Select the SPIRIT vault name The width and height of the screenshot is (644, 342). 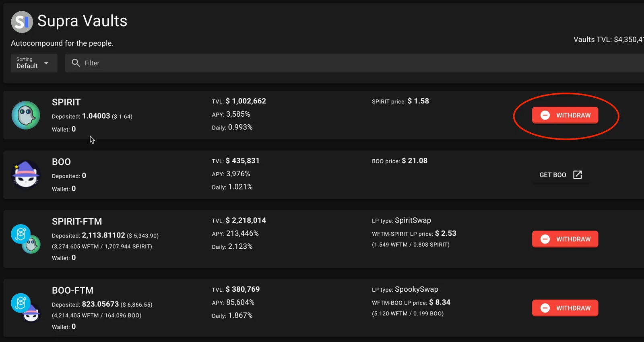66,102
